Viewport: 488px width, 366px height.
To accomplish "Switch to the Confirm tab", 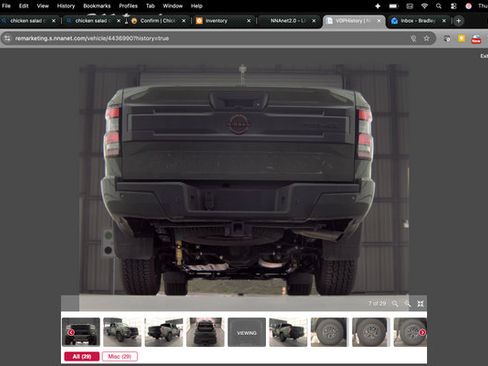I will (x=157, y=21).
